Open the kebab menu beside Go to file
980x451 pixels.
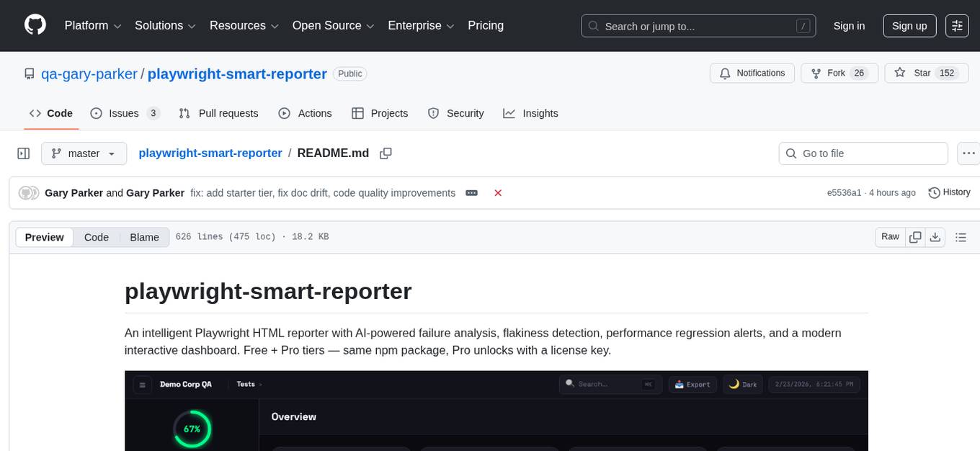(x=968, y=153)
